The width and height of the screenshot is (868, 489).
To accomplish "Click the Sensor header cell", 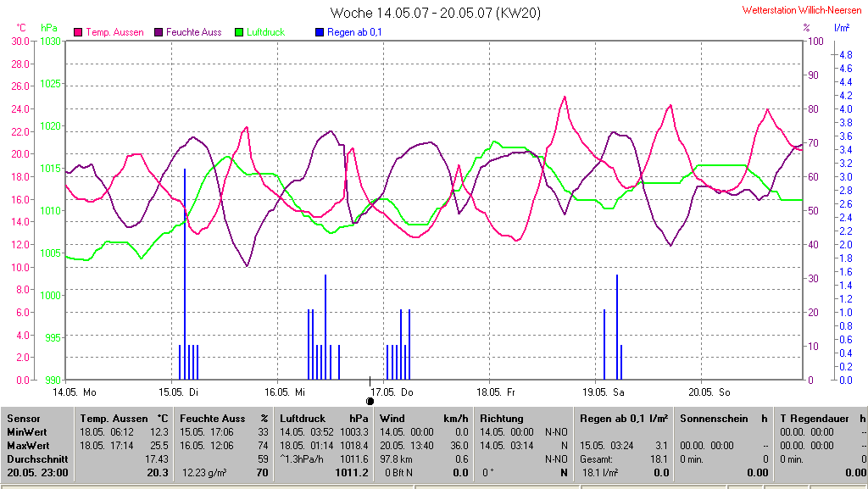I will tap(23, 419).
